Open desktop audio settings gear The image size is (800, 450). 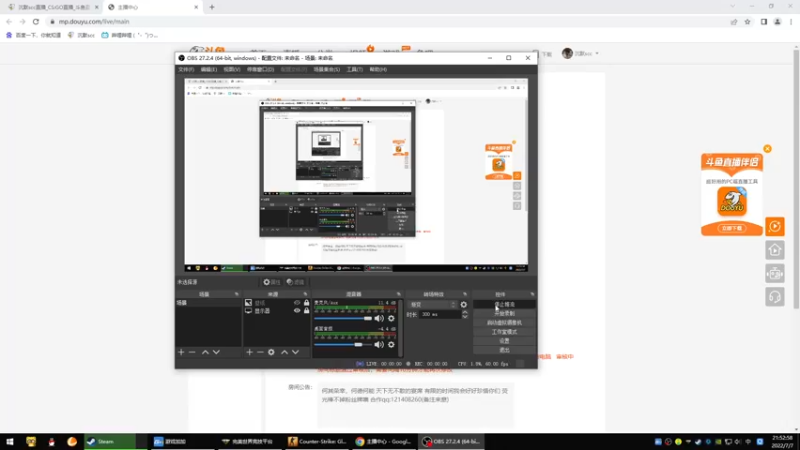[391, 344]
